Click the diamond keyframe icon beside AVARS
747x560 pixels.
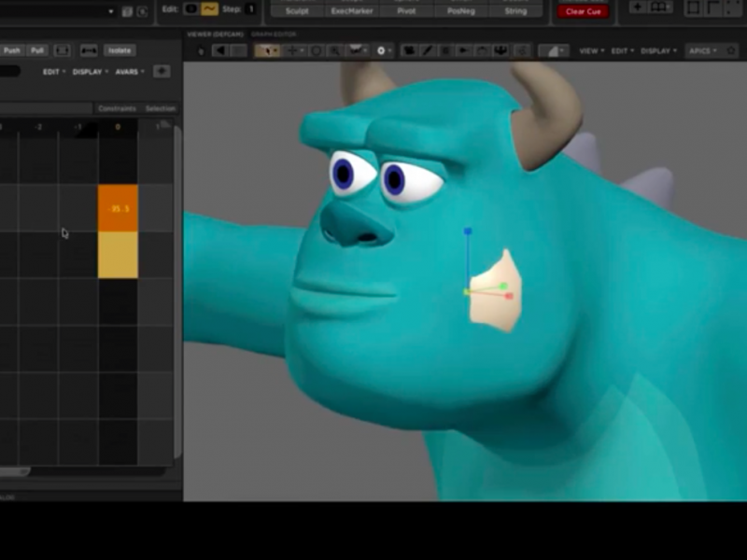[162, 72]
